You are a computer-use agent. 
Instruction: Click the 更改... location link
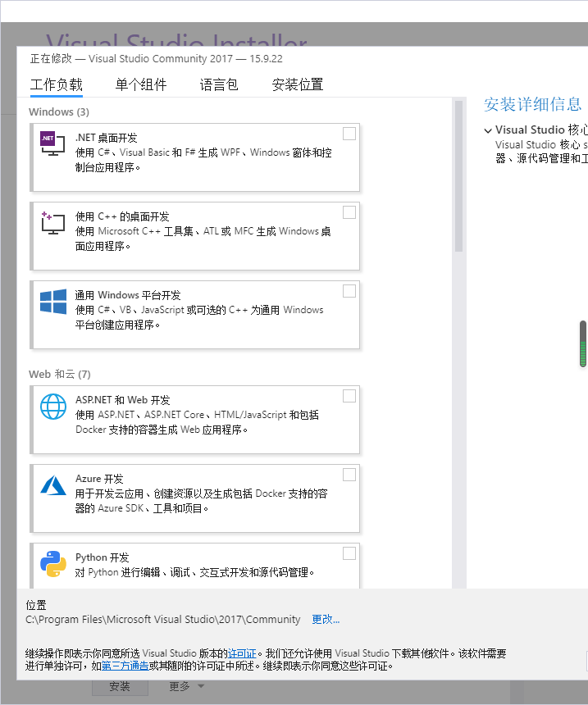[326, 620]
